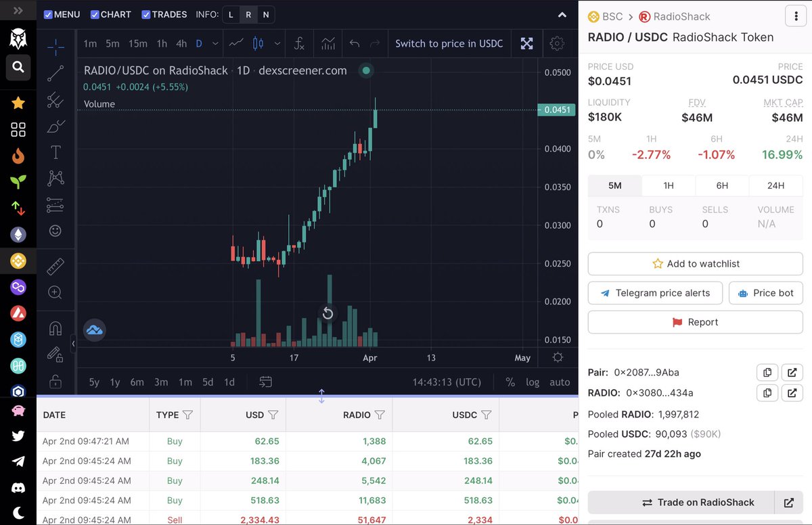Screen dimensions: 812x525
Task: Filter trades by RADIO column
Action: click(380, 415)
